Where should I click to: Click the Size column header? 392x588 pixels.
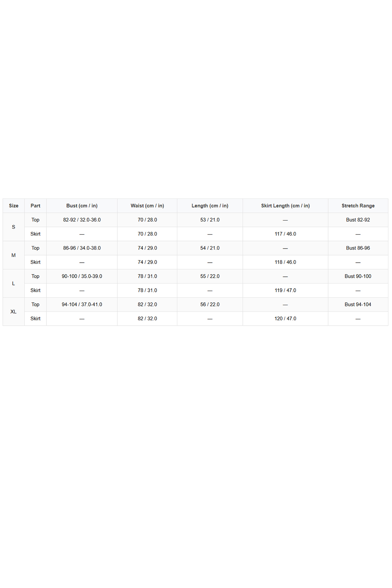14,206
